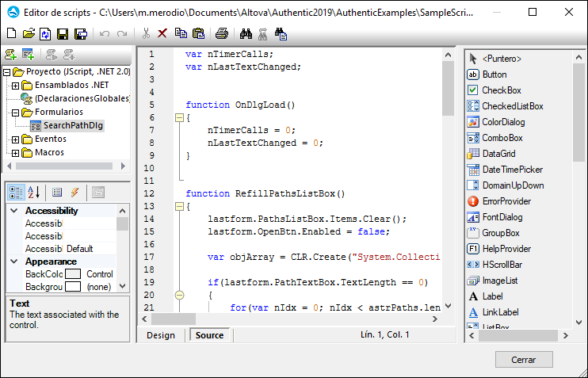Collapse the Accessibility property group
Image resolution: width=588 pixels, height=378 pixels.
14,211
